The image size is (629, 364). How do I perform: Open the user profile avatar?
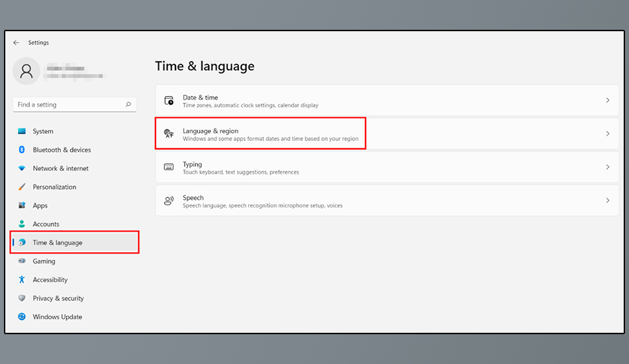pos(26,71)
